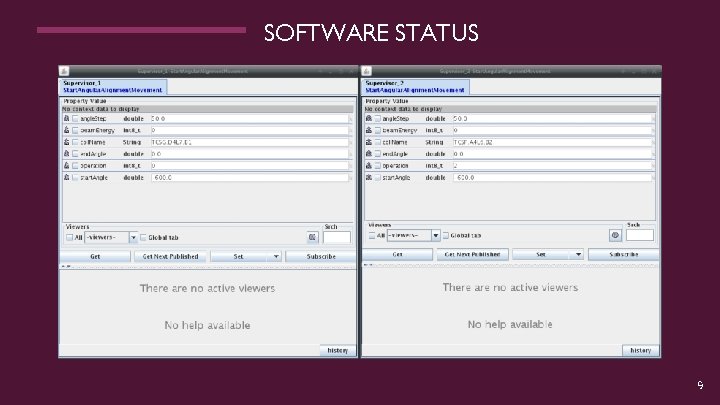
Task: Click the Set button in Supervisor_2 window
Action: [541, 254]
